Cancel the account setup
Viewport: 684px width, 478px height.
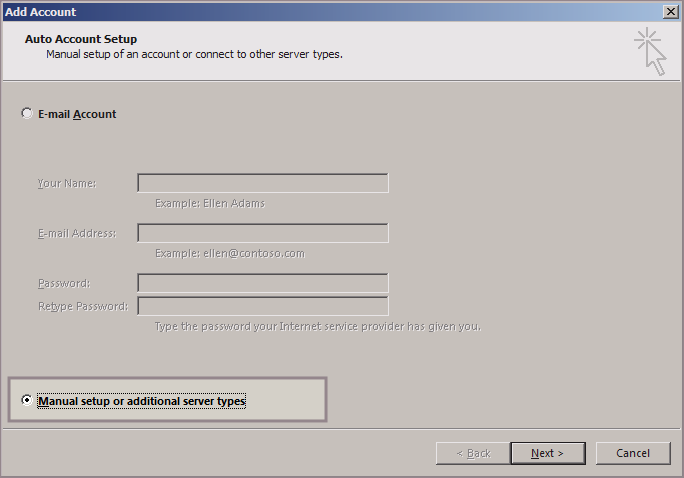click(x=632, y=453)
